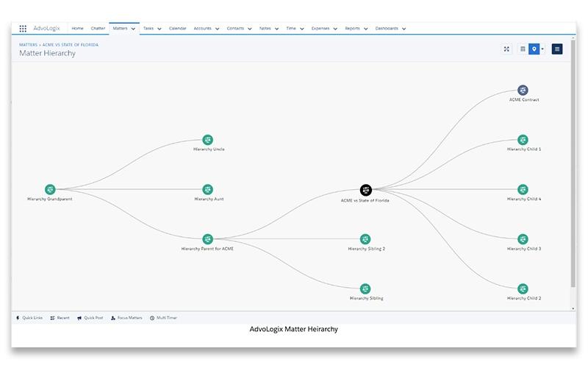Viewport: 588px width, 368px height.
Task: Open the Time tab dropdown chevron
Action: point(302,29)
